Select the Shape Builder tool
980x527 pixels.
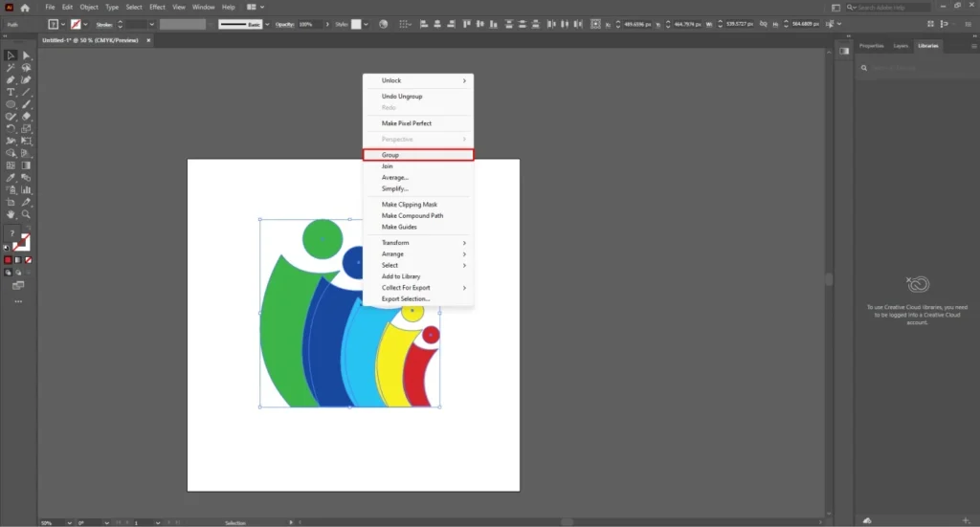coord(11,153)
